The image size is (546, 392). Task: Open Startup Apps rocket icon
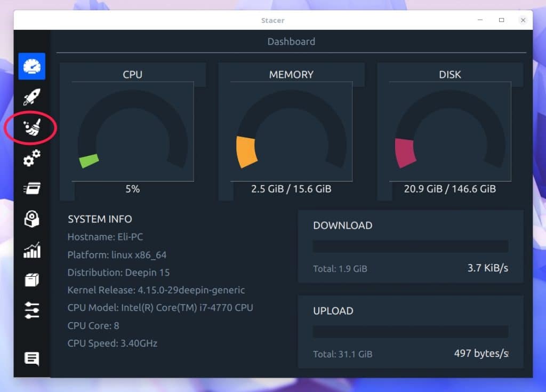click(x=31, y=97)
